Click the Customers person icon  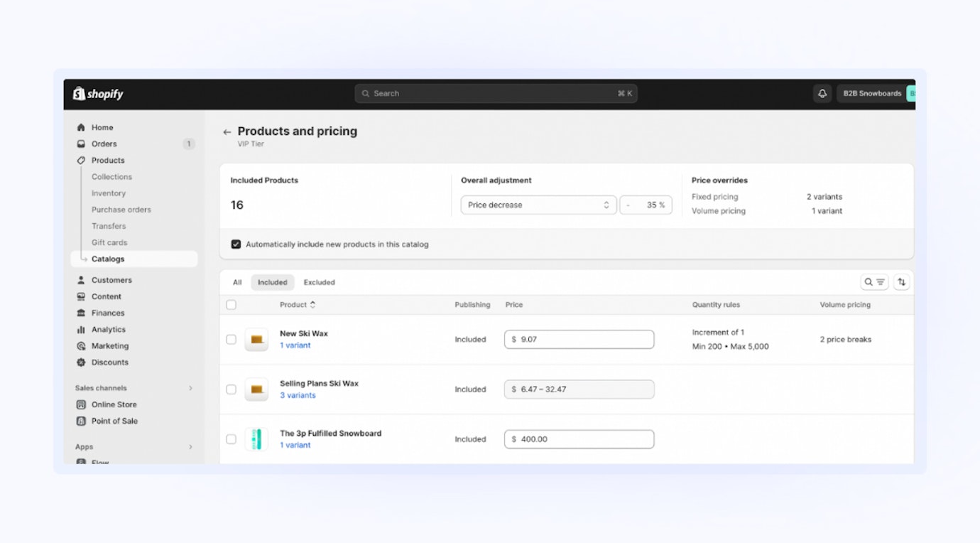81,280
